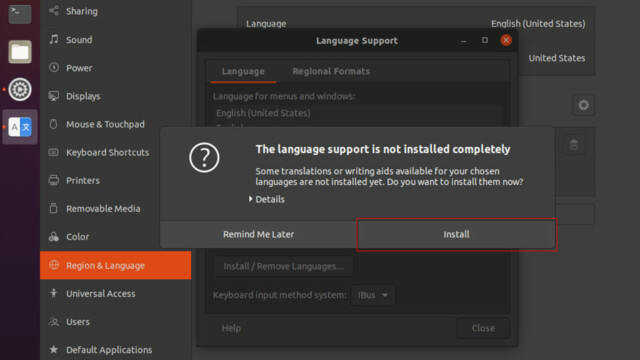Click the Sharing icon in sidebar
Screen dimensions: 640x360
54,11
